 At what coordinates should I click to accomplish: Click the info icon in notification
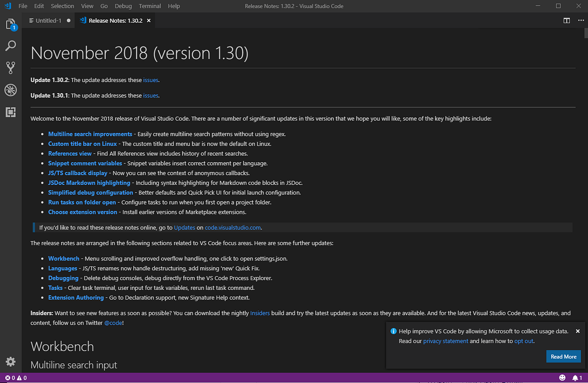[393, 331]
